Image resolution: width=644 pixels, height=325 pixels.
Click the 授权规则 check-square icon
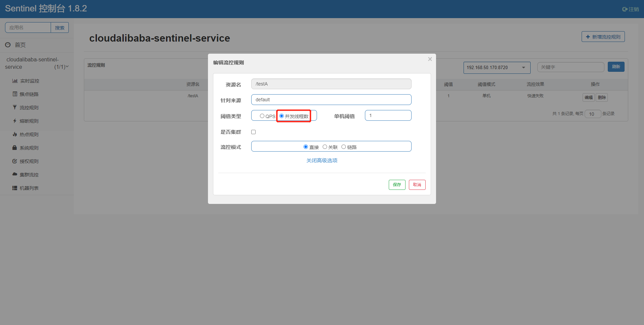(15, 161)
